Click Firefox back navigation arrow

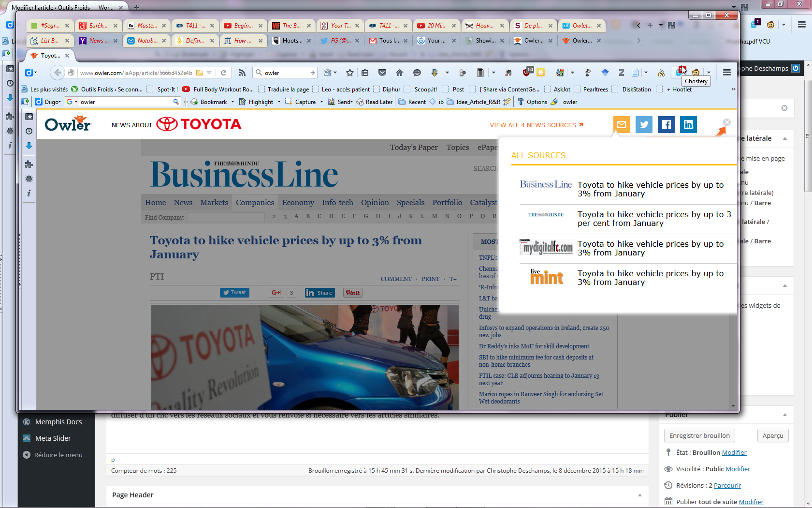click(58, 73)
